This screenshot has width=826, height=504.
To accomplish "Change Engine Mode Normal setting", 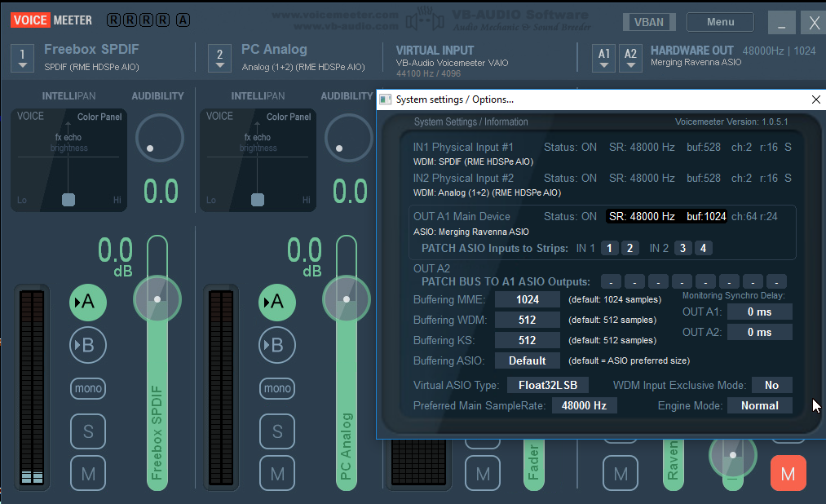I will [760, 405].
